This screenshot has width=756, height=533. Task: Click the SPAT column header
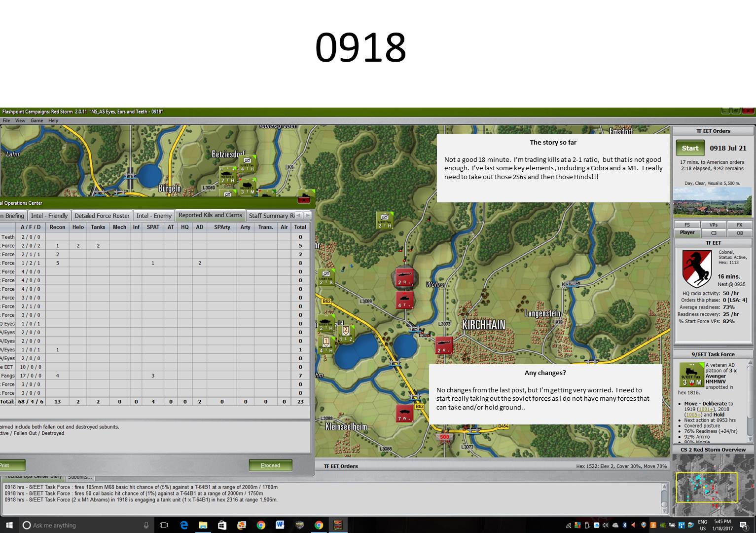[153, 227]
